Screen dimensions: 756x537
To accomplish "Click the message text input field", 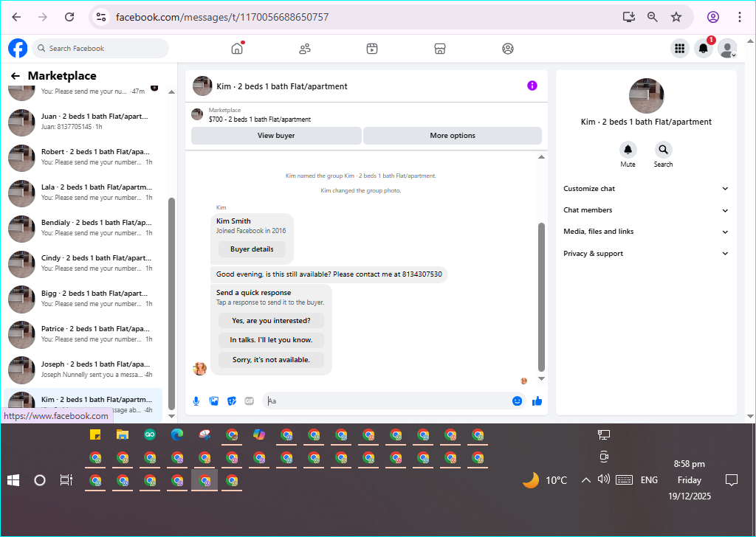I will tap(387, 401).
